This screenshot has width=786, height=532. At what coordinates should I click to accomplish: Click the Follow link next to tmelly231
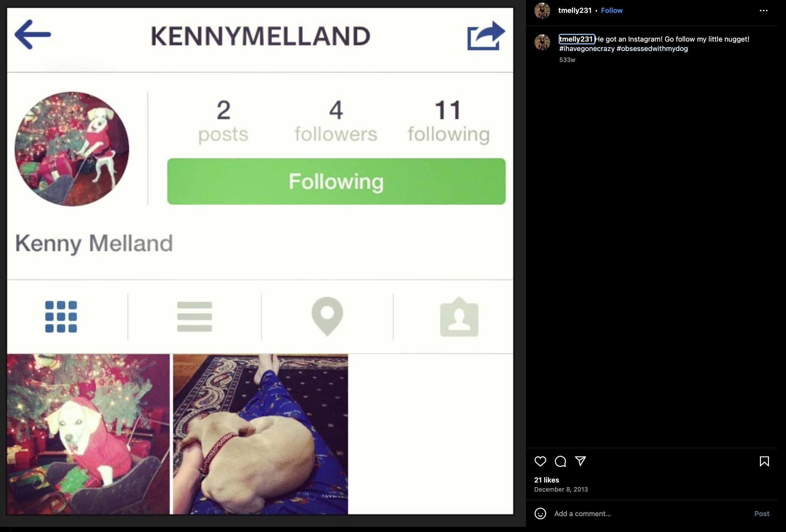pyautogui.click(x=611, y=11)
